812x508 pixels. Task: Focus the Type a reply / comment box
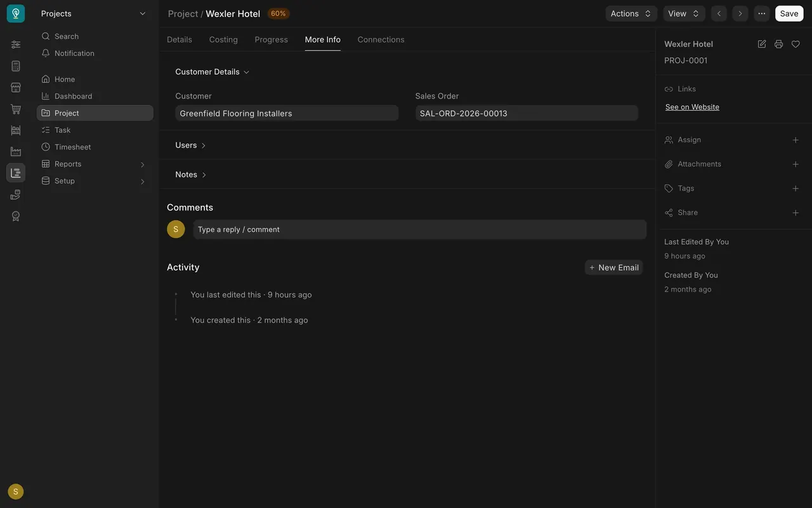(420, 229)
